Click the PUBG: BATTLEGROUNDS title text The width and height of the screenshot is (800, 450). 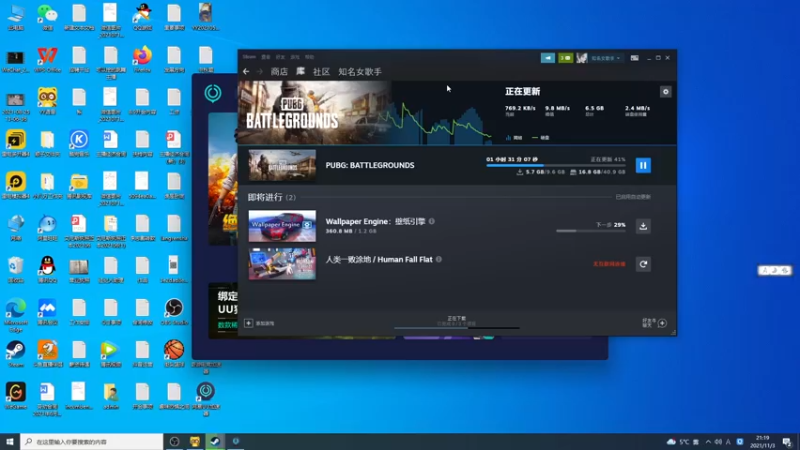(370, 165)
